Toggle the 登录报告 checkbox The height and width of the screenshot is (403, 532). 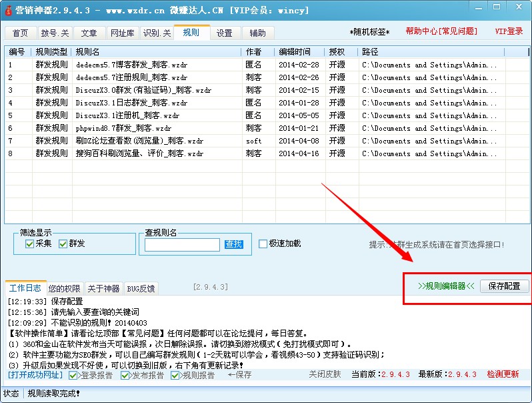[73, 375]
